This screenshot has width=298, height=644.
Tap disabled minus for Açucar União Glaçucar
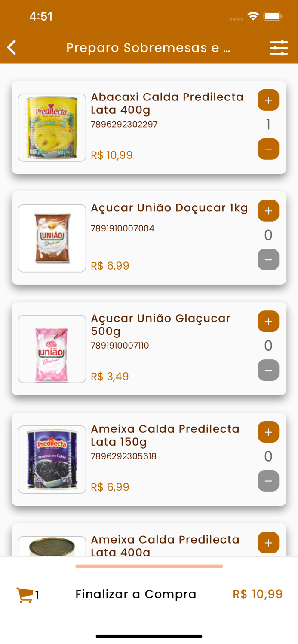pos(268,370)
